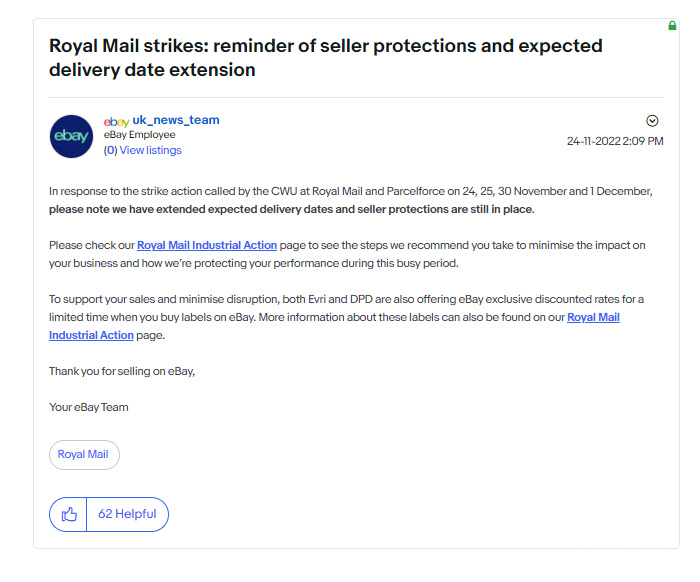
Task: Click the round eBay avatar image
Action: [x=71, y=136]
